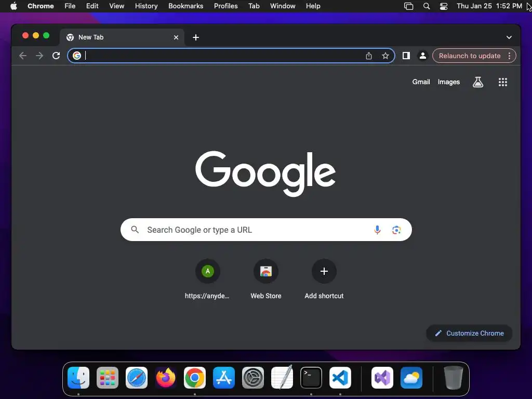Open Visual Studio Code from the Dock

[x=340, y=378]
